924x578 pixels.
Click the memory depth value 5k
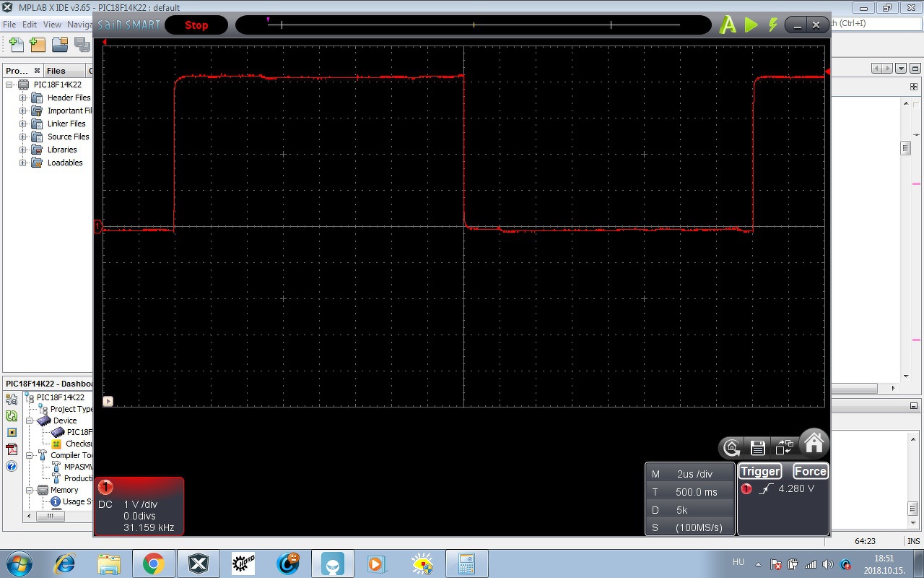(682, 510)
